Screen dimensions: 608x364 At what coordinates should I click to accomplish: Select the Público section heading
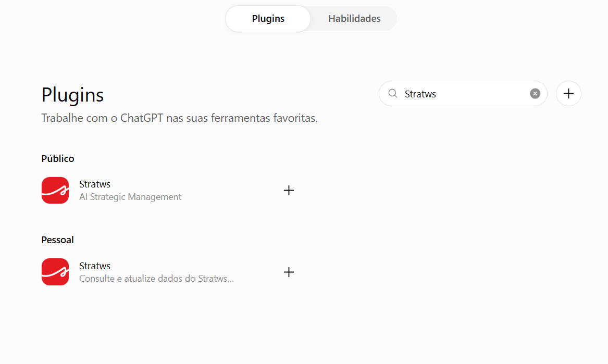[x=58, y=158]
